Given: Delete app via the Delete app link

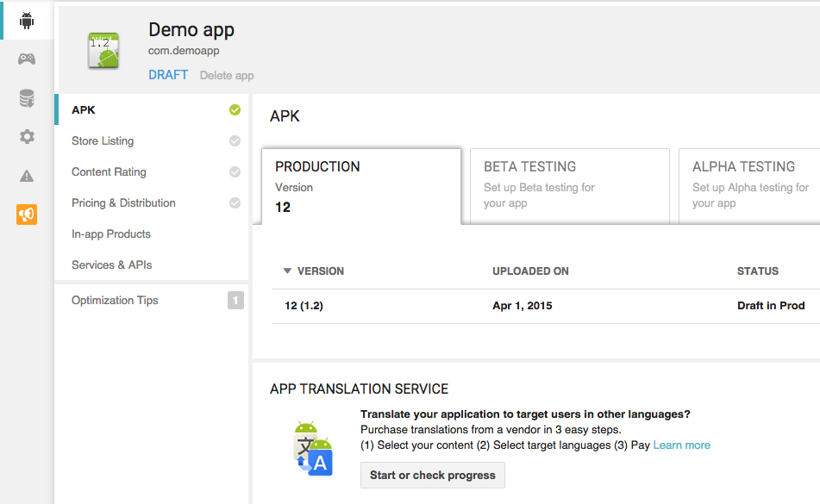Looking at the screenshot, I should click(x=227, y=76).
